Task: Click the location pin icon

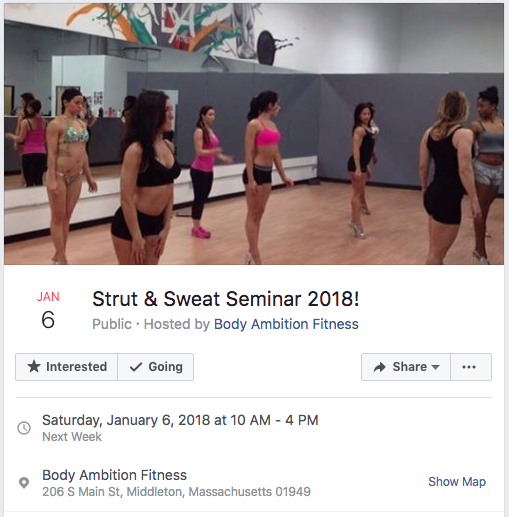Action: click(x=24, y=483)
